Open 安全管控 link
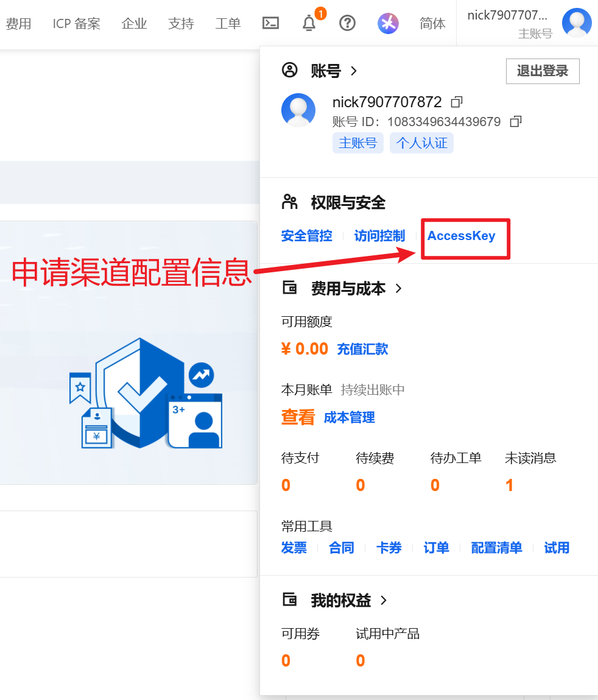Screen dimensions: 598x700 tap(306, 236)
